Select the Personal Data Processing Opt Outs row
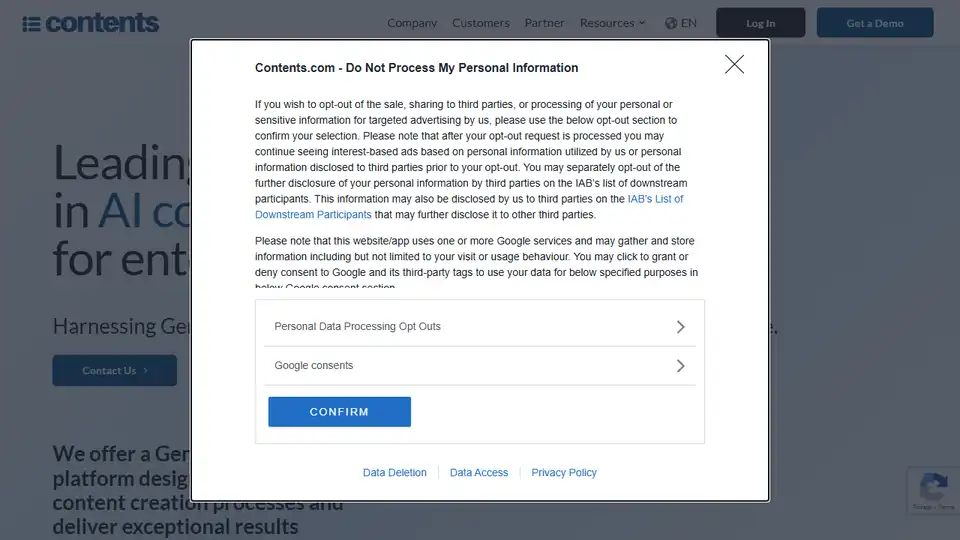This screenshot has width=960, height=540. point(480,326)
